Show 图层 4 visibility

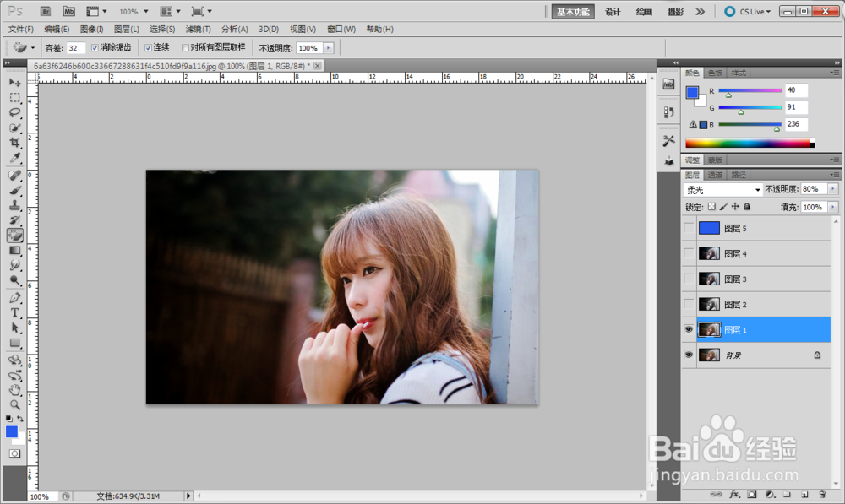[689, 253]
